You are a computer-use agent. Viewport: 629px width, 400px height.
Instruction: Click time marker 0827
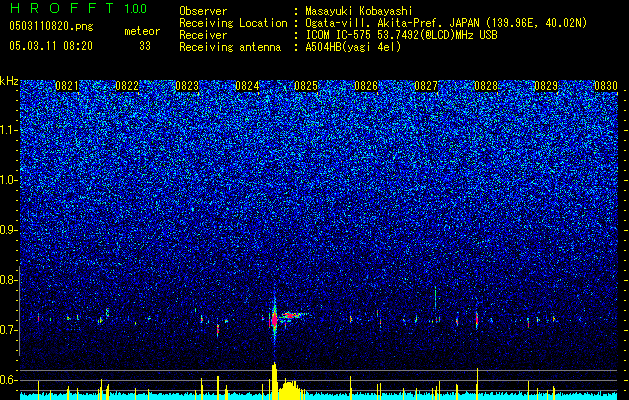tap(426, 86)
